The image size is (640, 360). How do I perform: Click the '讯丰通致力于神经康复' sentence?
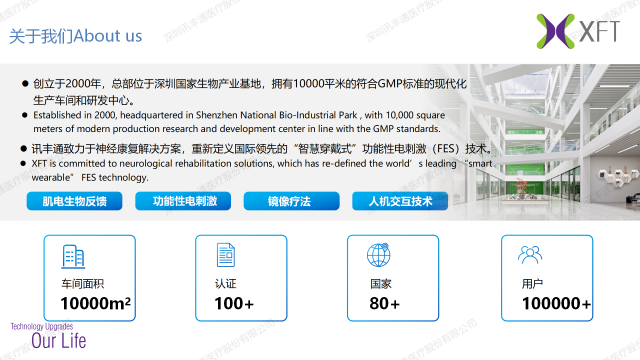pos(261,149)
